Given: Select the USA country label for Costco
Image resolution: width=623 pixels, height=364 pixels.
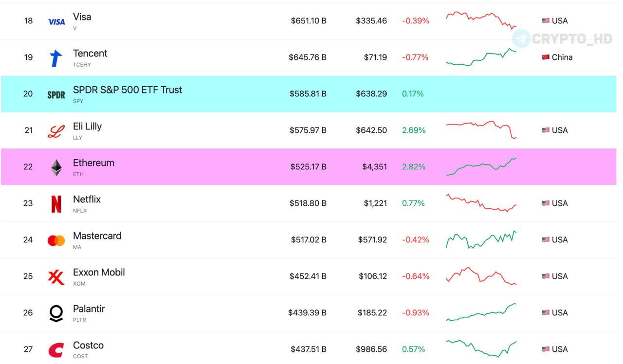Looking at the screenshot, I should click(x=560, y=349).
